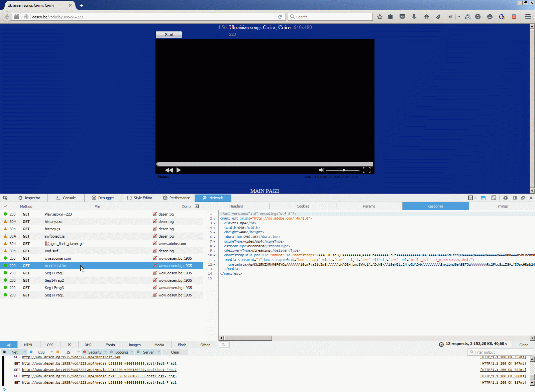Open the Seg1-Frag2 URL in the console
The height and width of the screenshot is (392, 535).
pyautogui.click(x=99, y=370)
